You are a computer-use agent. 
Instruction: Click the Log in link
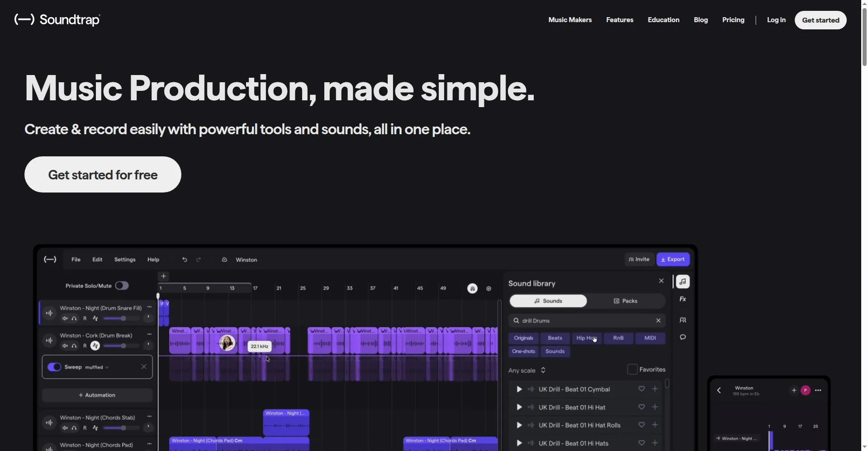(776, 20)
